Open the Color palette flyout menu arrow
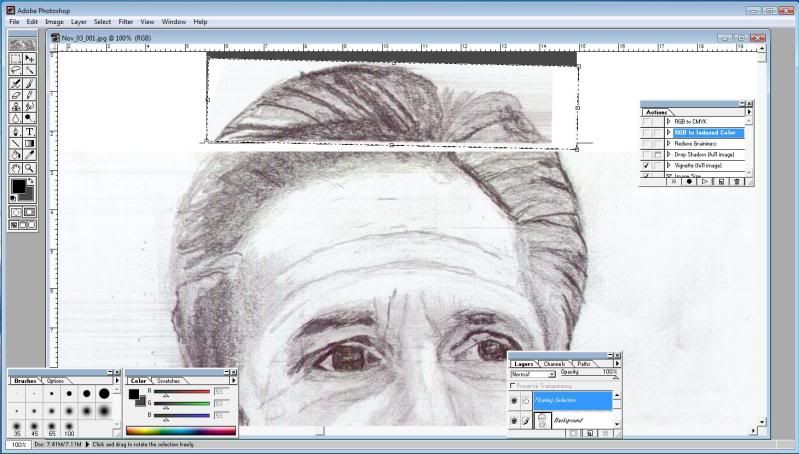This screenshot has width=799, height=454. click(x=233, y=380)
